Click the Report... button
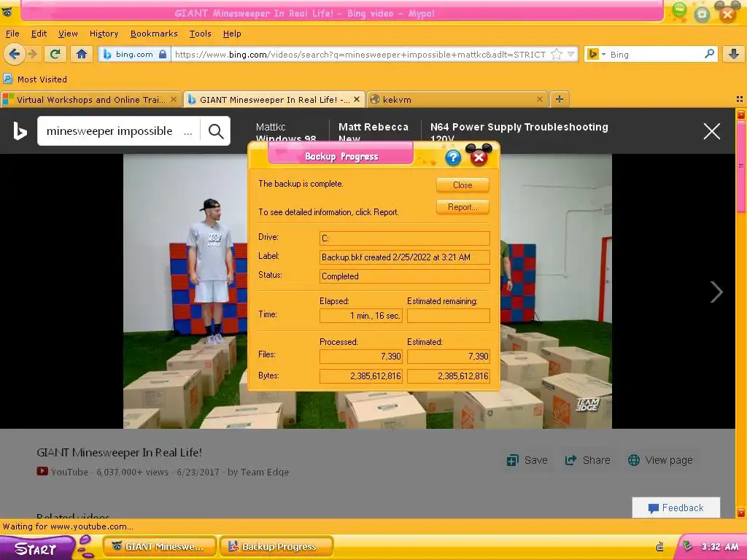The height and width of the screenshot is (560, 747). [x=462, y=207]
